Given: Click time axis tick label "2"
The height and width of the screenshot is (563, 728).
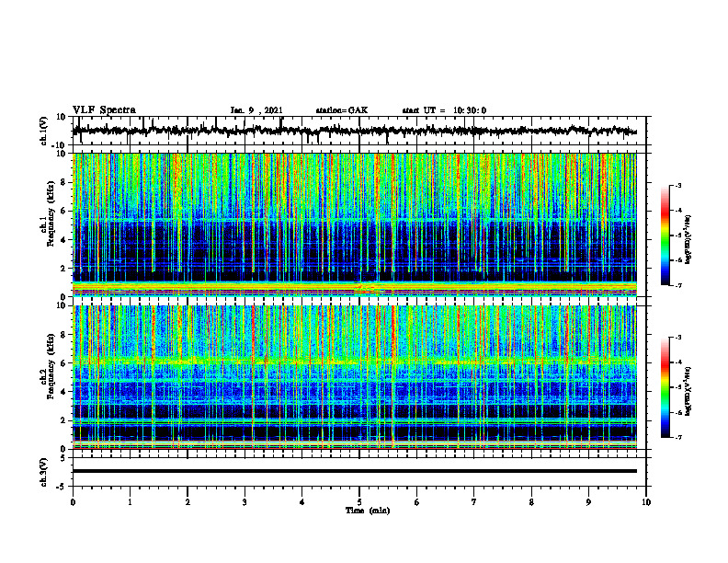Looking at the screenshot, I should pos(188,502).
